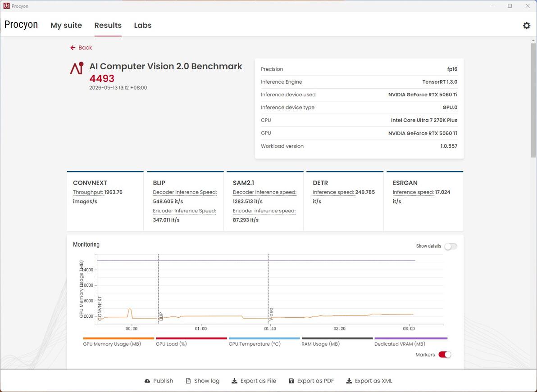The image size is (537, 392).
Task: Turn off the Markers toggle
Action: (x=445, y=355)
